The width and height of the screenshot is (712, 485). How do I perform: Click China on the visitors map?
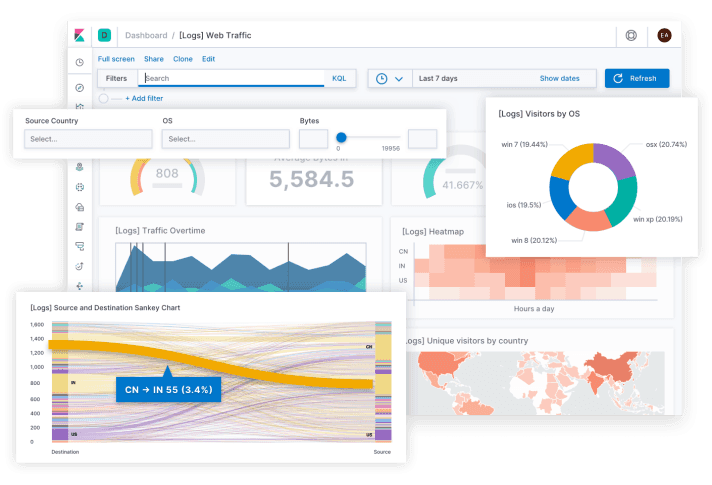(x=611, y=367)
